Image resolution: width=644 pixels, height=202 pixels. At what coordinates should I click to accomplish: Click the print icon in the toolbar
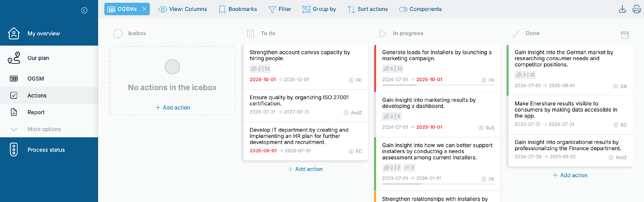636,9
